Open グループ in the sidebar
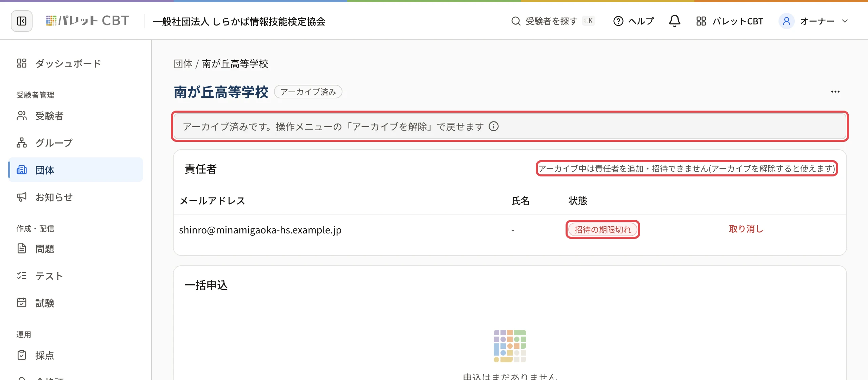This screenshot has height=380, width=868. click(76, 143)
